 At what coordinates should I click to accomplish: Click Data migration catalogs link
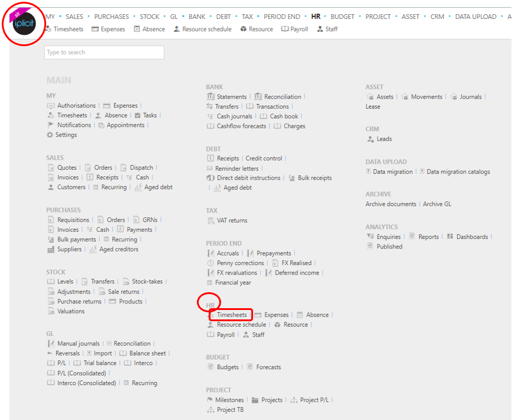tap(458, 172)
